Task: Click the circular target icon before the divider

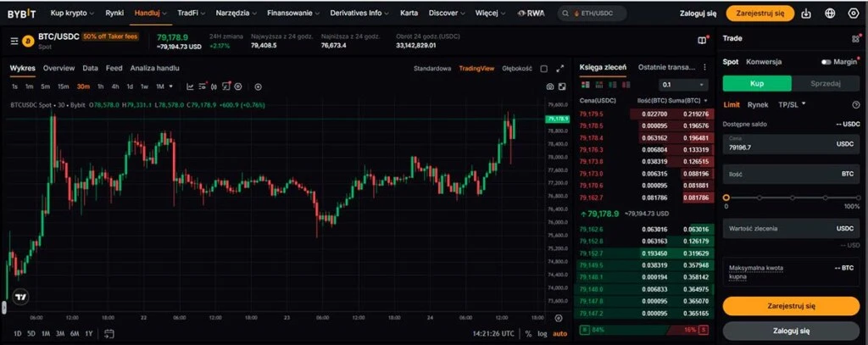Action: (238, 86)
